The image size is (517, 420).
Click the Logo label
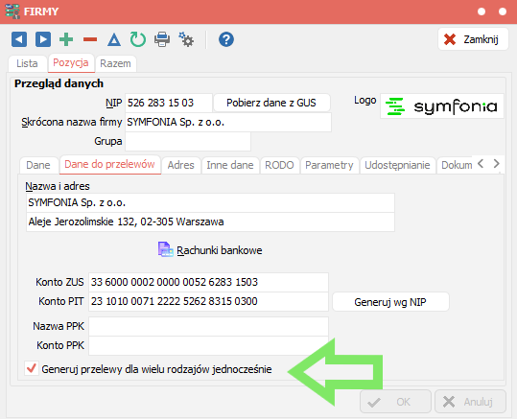[x=365, y=101]
